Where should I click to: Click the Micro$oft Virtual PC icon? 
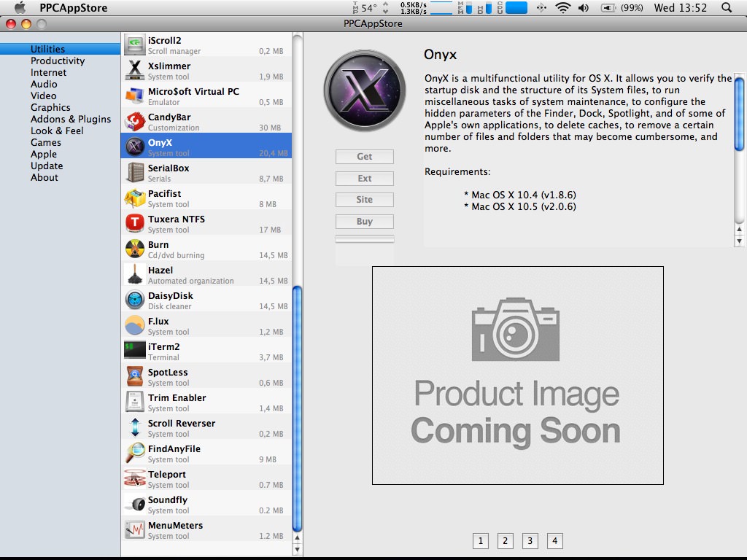135,96
